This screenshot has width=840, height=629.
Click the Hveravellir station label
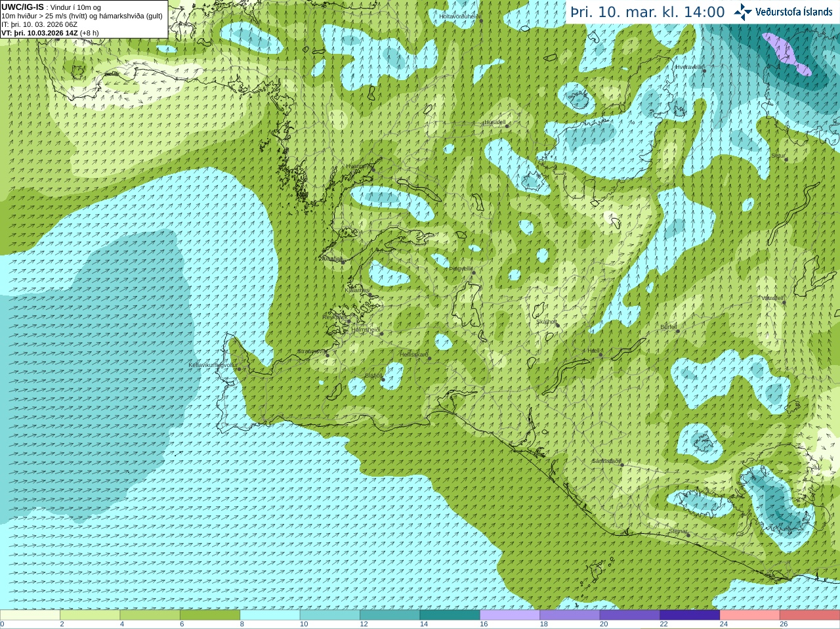[689, 67]
